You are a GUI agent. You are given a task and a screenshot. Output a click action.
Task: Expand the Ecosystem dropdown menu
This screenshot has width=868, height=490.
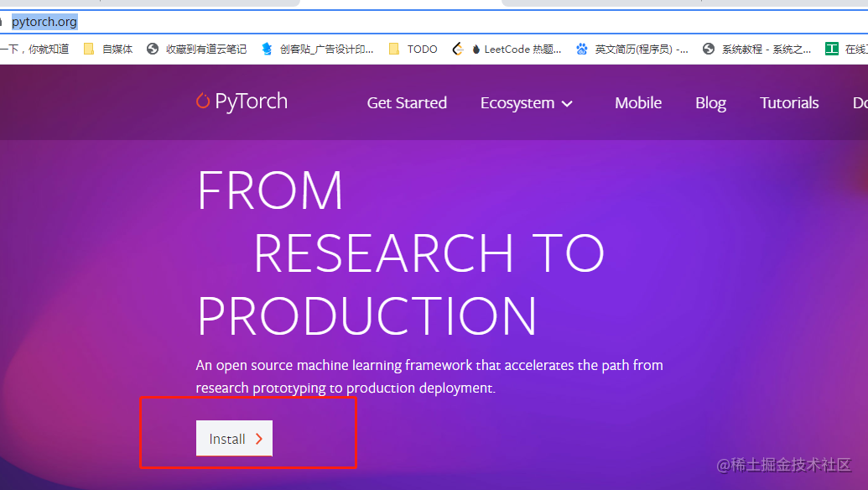[527, 103]
